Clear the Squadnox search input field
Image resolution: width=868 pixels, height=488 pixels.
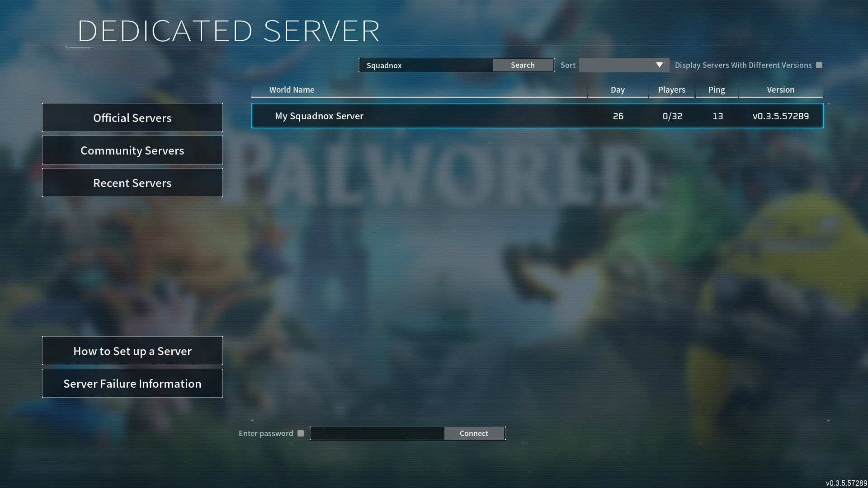coord(426,65)
